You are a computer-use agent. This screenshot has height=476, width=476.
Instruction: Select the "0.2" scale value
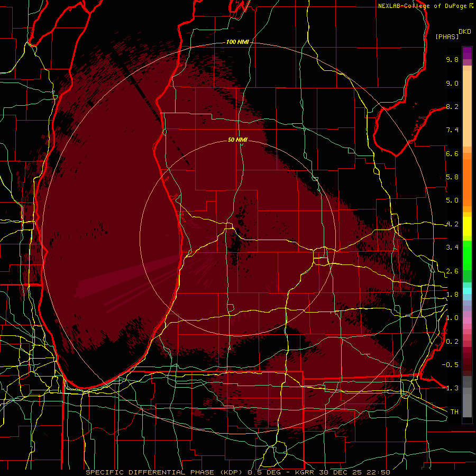(x=452, y=342)
